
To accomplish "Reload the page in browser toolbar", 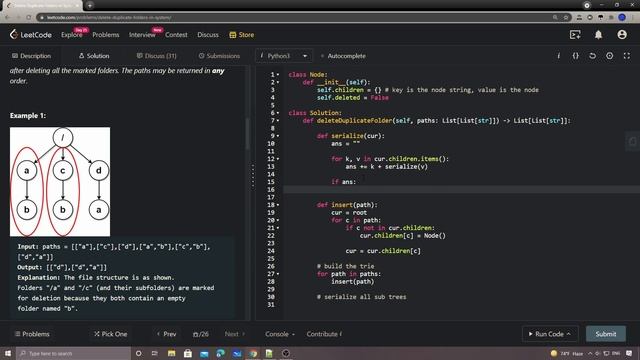I will click(x=29, y=18).
